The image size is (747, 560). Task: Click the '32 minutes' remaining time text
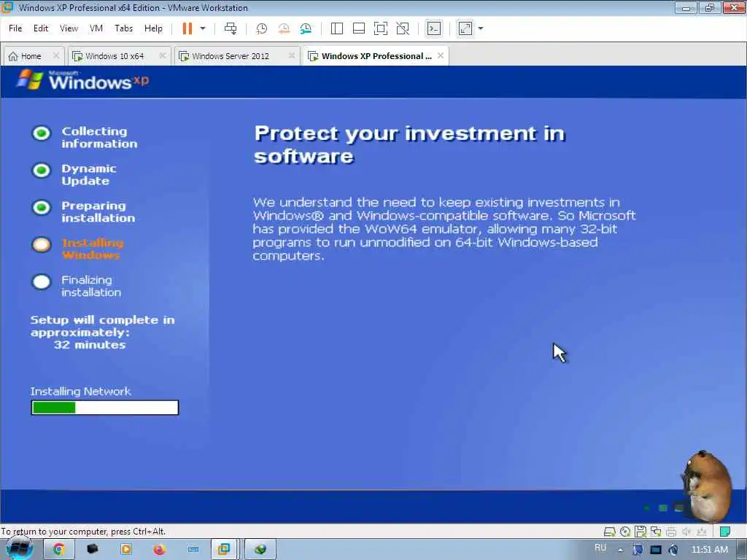pos(90,345)
